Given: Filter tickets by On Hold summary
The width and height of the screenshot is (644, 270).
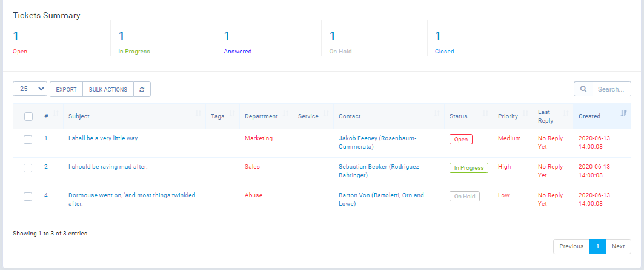Looking at the screenshot, I should pos(340,52).
